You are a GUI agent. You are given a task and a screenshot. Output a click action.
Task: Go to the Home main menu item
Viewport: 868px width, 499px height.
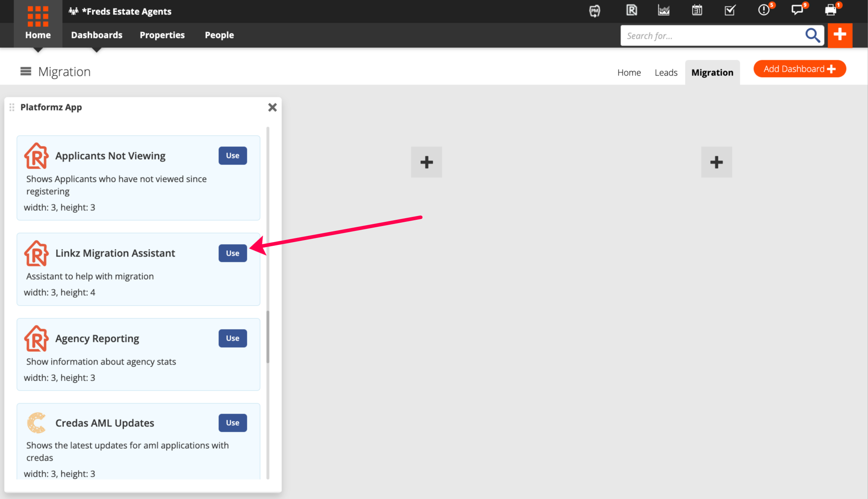(38, 35)
